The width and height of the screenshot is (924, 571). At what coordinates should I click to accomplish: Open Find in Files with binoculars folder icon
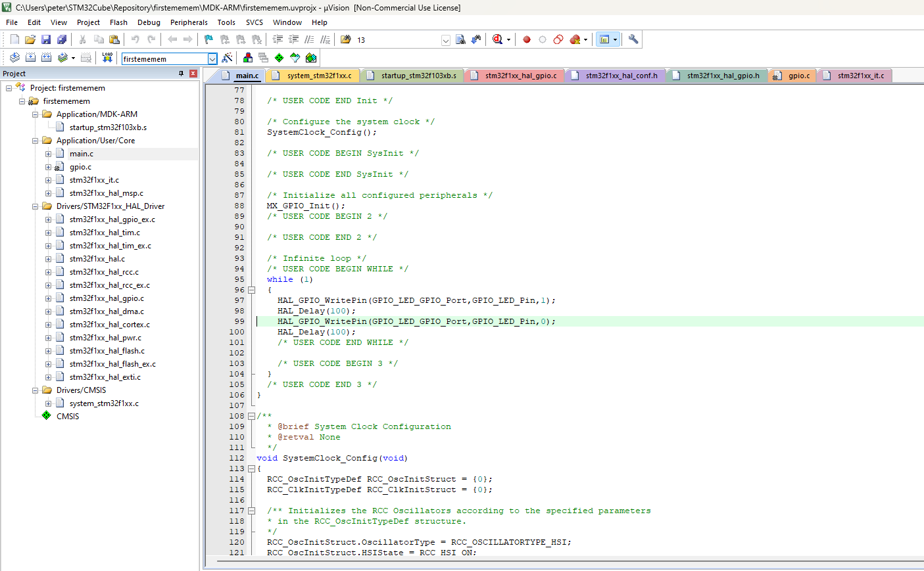click(x=346, y=39)
